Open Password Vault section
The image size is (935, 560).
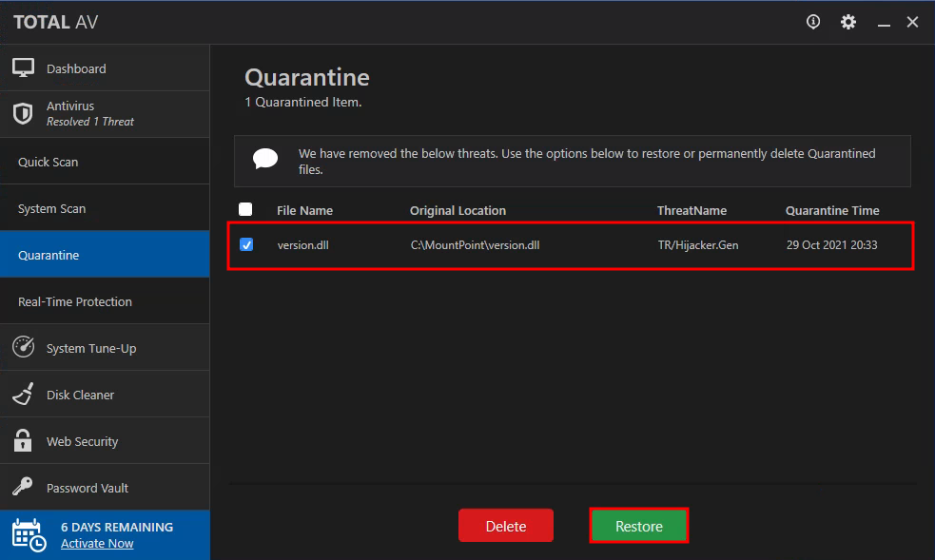coord(105,487)
